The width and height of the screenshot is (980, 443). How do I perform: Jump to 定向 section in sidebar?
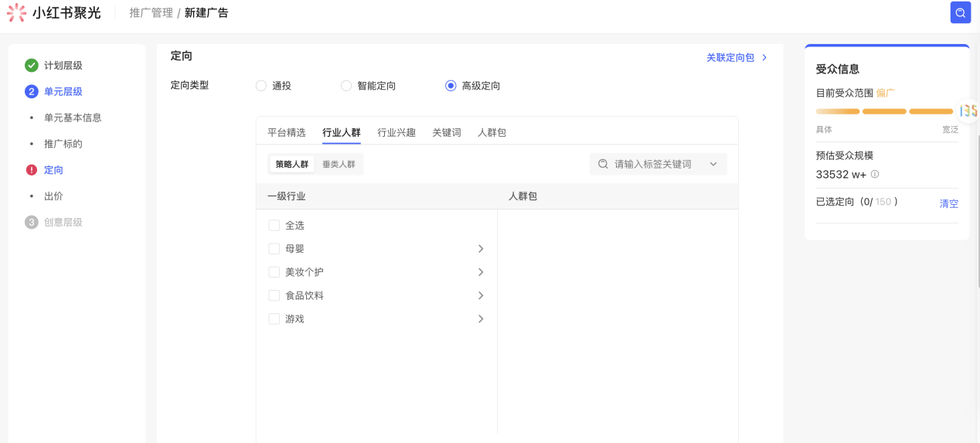(53, 170)
